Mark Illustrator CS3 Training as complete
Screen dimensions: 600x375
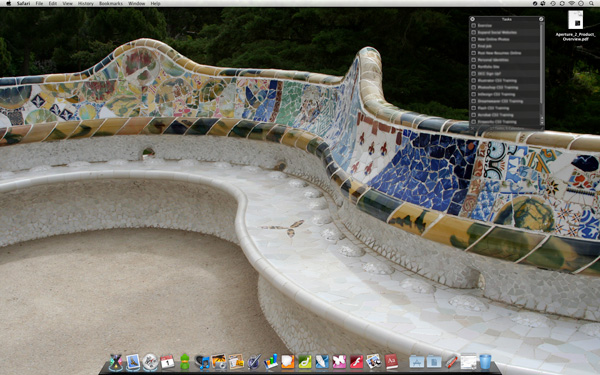click(x=473, y=80)
